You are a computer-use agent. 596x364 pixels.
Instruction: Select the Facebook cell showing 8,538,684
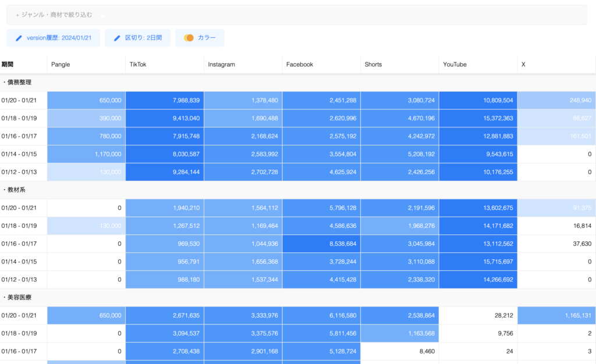(x=321, y=244)
